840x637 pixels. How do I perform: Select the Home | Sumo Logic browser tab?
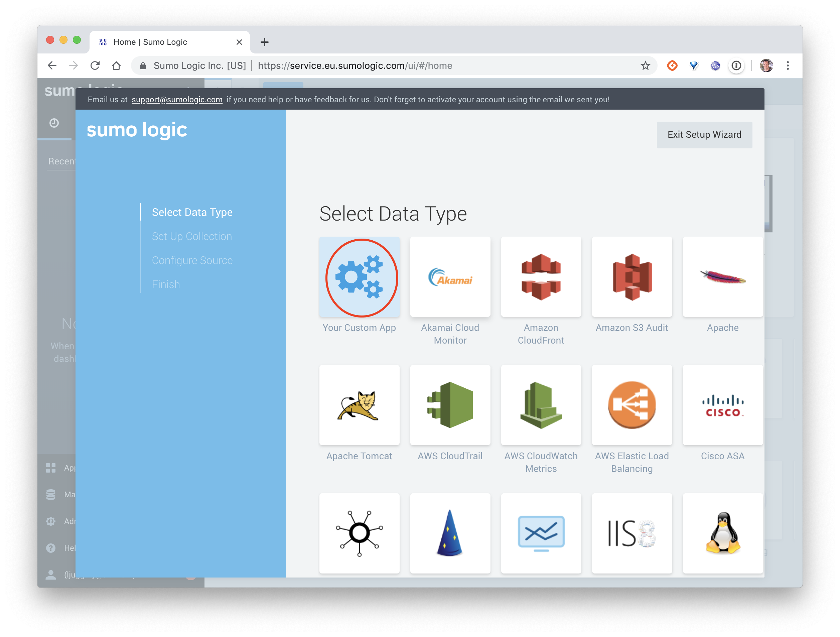(x=169, y=42)
